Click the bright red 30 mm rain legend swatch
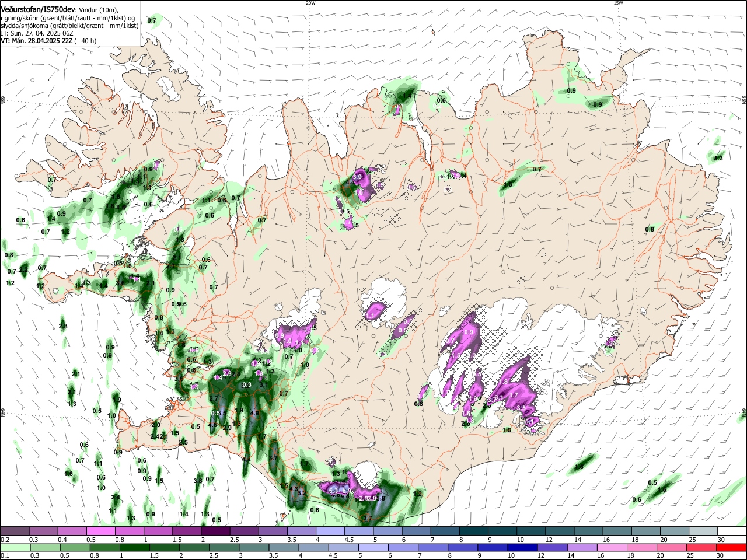This screenshot has height=560, width=747. click(x=731, y=547)
